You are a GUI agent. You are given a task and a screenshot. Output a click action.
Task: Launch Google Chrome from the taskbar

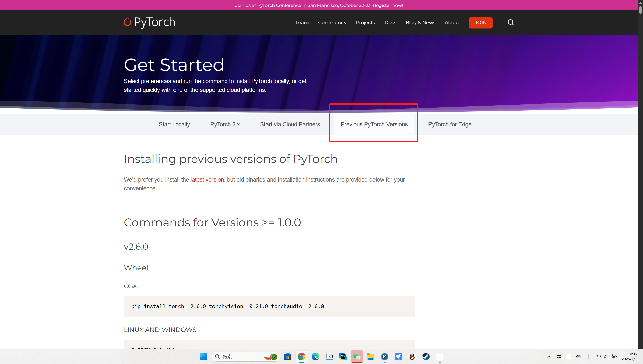[x=301, y=357]
